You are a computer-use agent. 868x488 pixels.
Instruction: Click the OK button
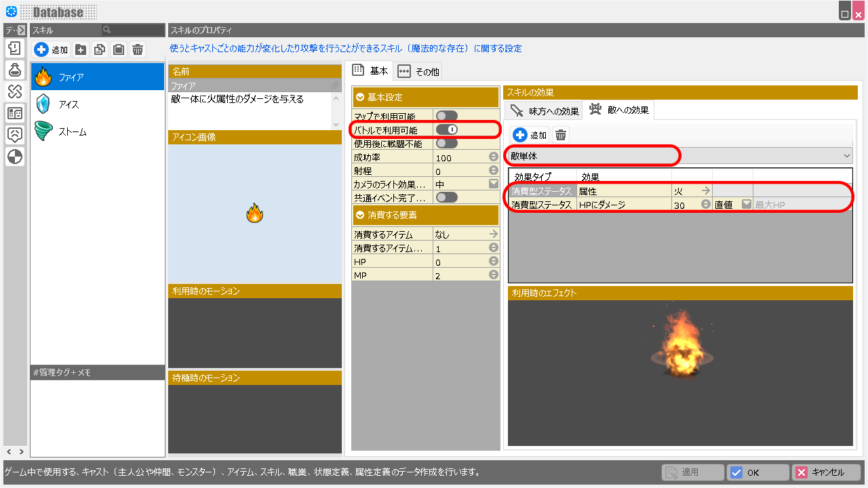pyautogui.click(x=757, y=472)
